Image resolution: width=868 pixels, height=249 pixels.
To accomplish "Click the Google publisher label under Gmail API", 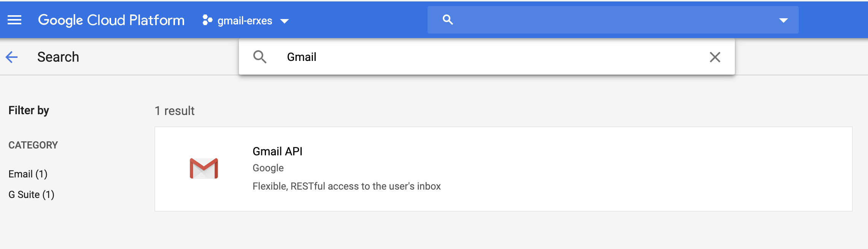I will pos(268,168).
